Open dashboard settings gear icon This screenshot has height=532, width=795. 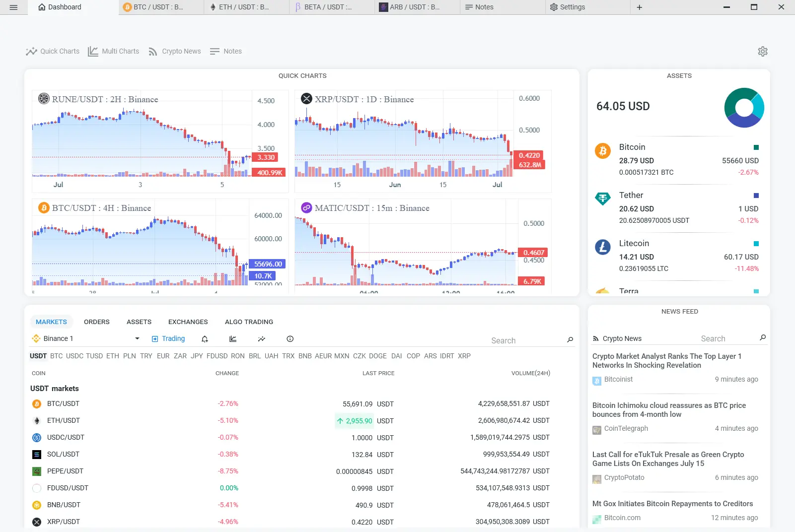763,51
